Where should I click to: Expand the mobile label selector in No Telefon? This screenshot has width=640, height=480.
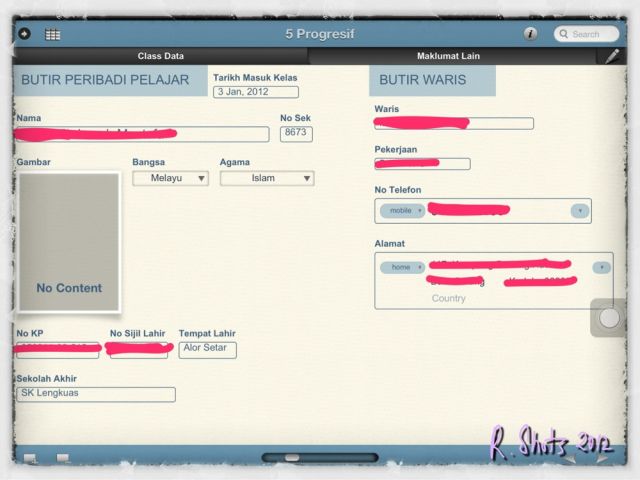pos(403,211)
